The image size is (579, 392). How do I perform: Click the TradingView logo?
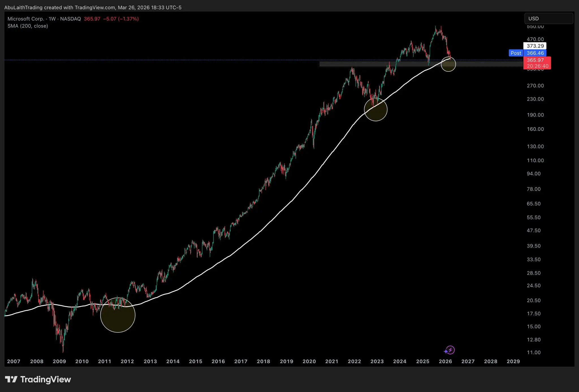[11, 379]
